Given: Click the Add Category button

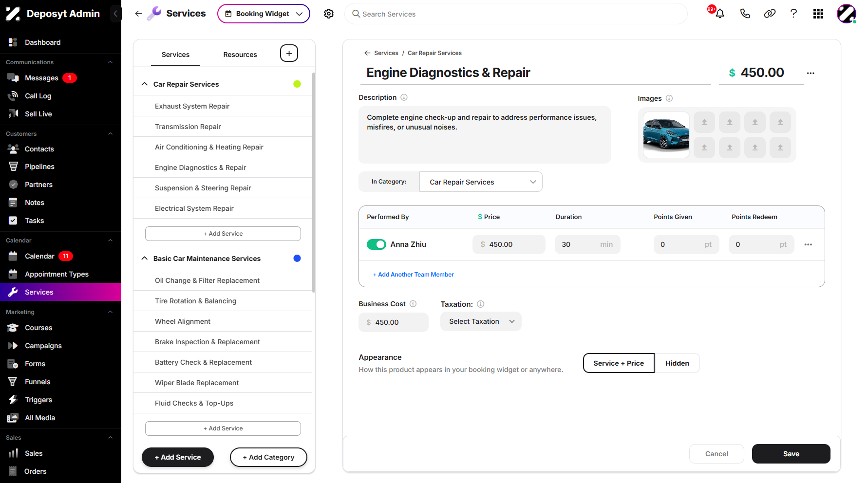Looking at the screenshot, I should pos(268,457).
